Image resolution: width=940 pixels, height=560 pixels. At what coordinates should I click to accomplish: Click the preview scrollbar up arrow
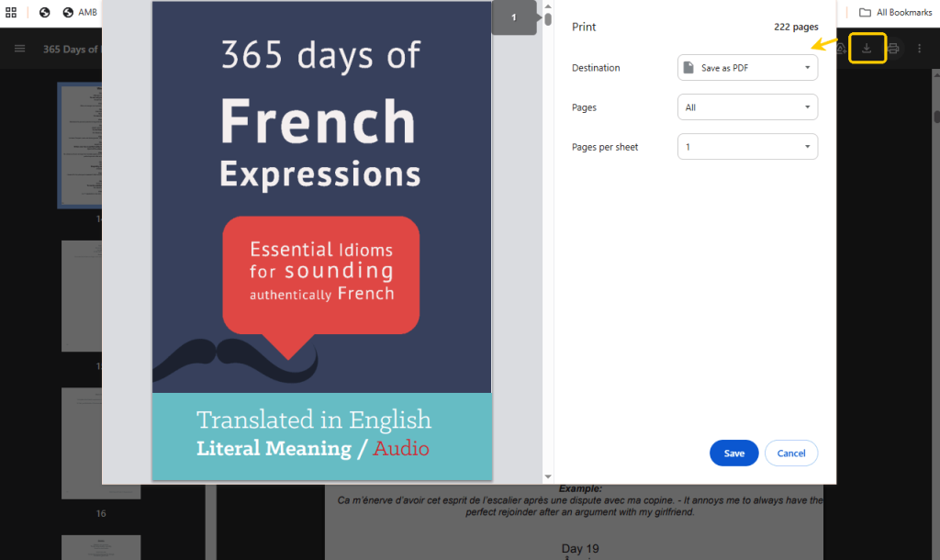point(548,6)
